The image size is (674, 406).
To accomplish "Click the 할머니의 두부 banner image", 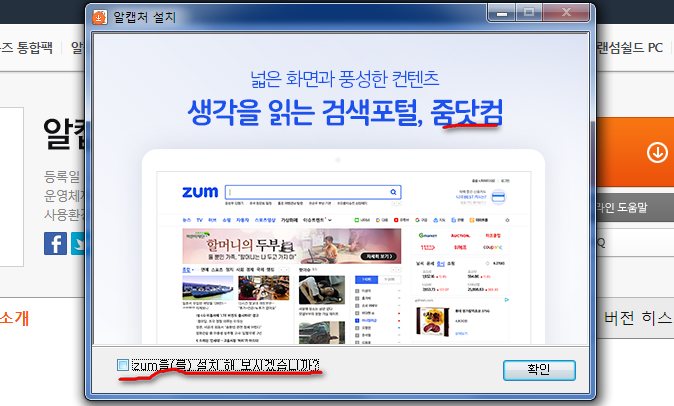I will pos(291,246).
